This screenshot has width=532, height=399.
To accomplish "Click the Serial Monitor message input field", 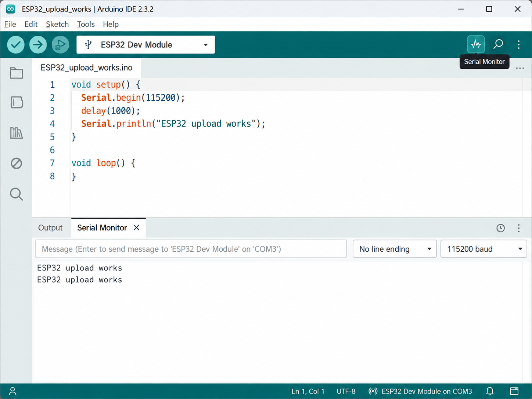I will pyautogui.click(x=191, y=249).
